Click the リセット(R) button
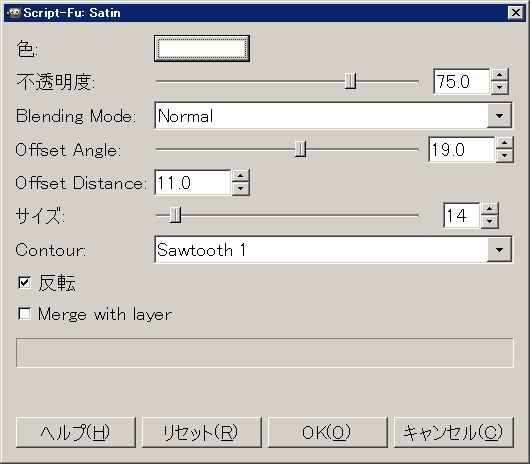Image resolution: width=530 pixels, height=464 pixels. click(202, 432)
